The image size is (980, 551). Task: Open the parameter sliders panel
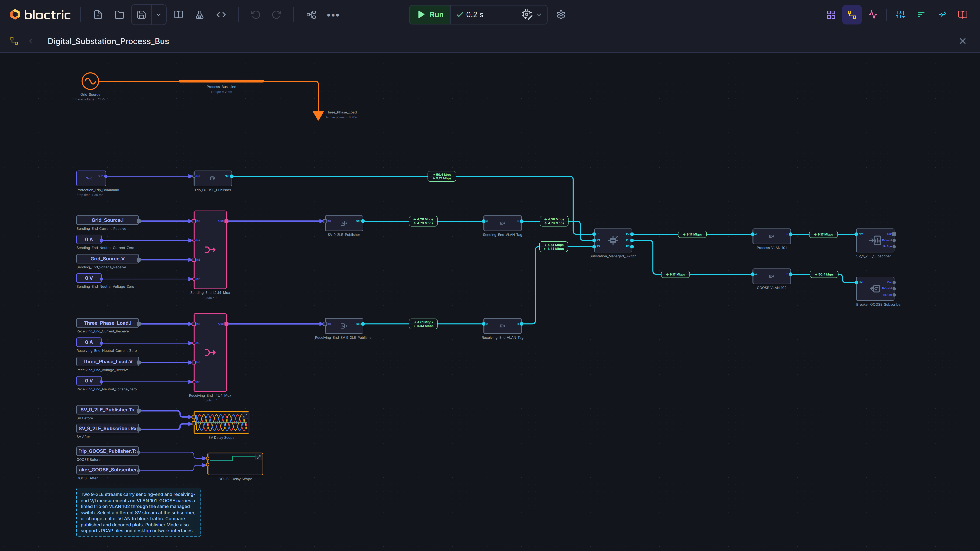(900, 15)
